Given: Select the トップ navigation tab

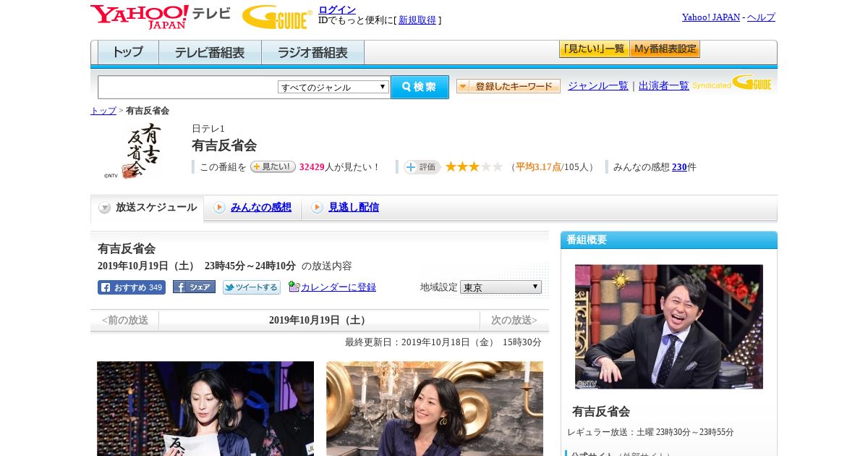Looking at the screenshot, I should [128, 53].
